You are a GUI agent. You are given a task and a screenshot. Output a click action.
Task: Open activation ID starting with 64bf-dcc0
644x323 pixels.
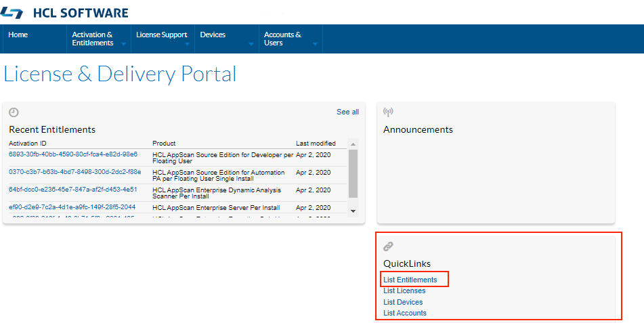click(73, 190)
